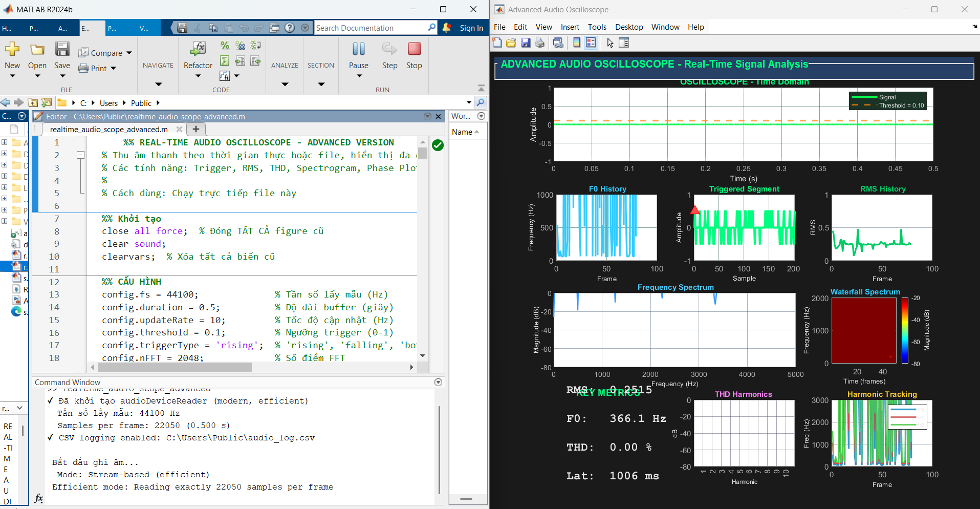Viewport: 980px width, 509px height.
Task: Toggle the legend on the figure
Action: pyautogui.click(x=591, y=43)
